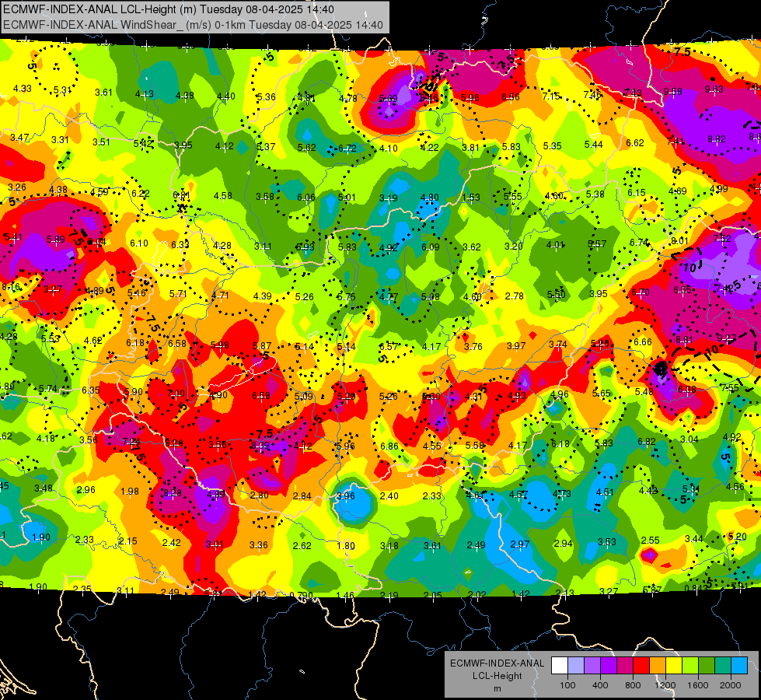Click the wind shear value '3.20'
The image size is (761, 700).
pos(514,247)
